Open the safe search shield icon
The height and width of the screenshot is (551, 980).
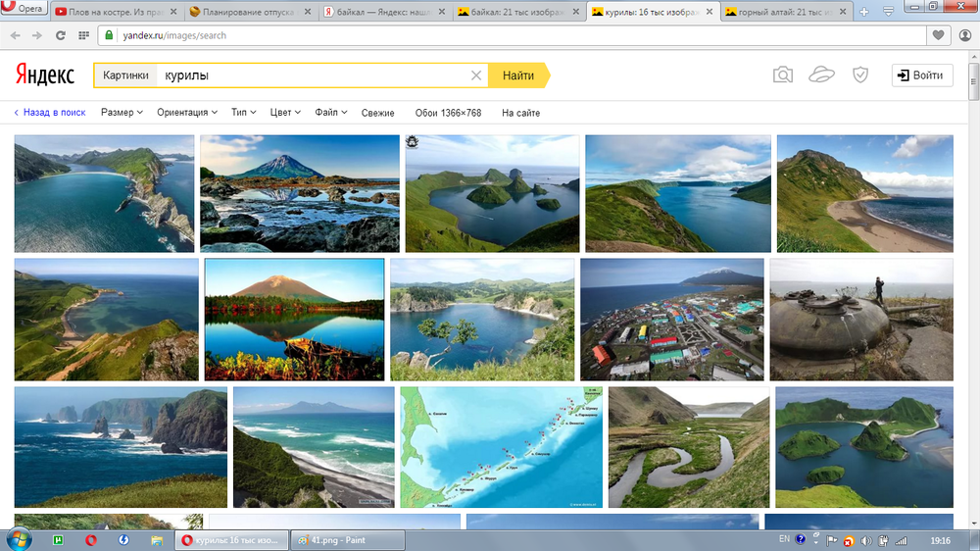(x=859, y=75)
